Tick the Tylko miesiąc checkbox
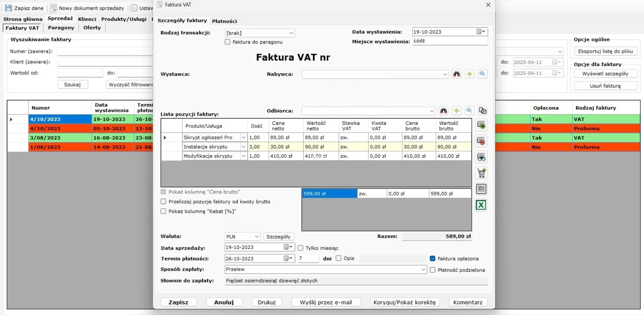Viewport: 644px width, 315px height. point(301,248)
